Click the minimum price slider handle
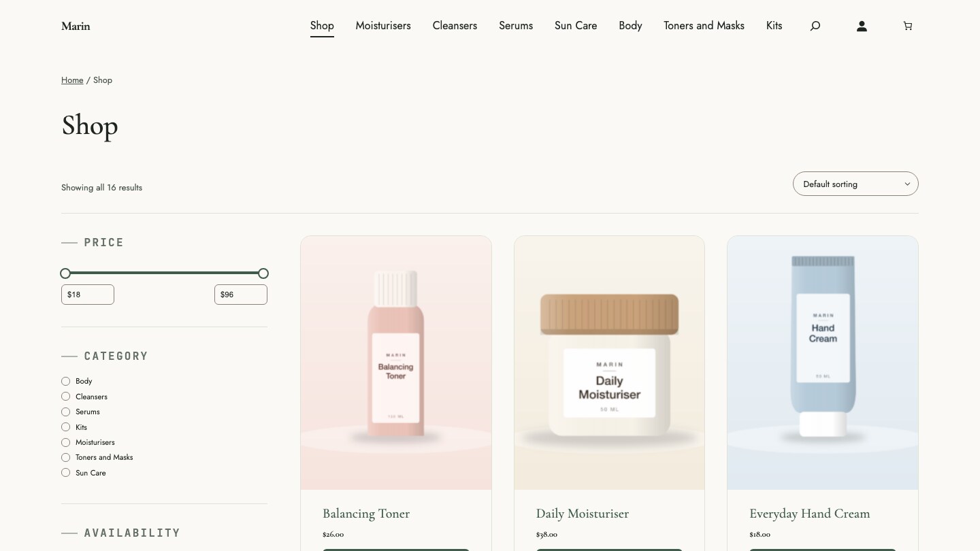Image resolution: width=980 pixels, height=551 pixels. (x=65, y=273)
